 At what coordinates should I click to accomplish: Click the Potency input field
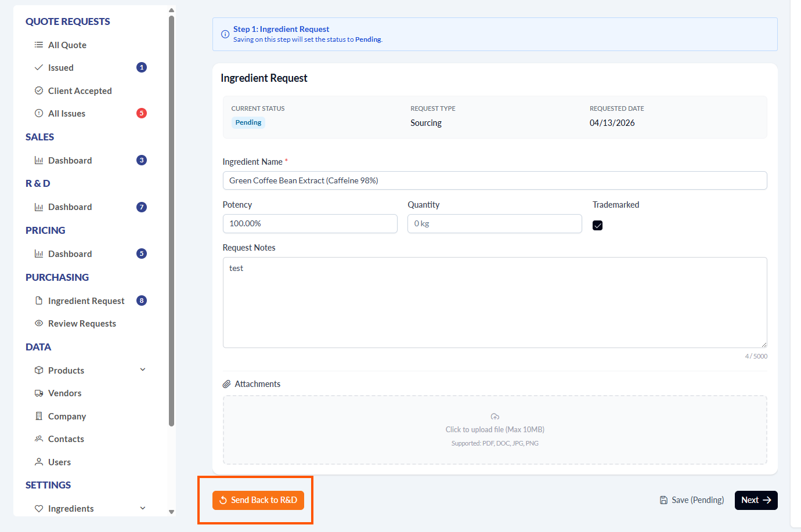click(310, 223)
